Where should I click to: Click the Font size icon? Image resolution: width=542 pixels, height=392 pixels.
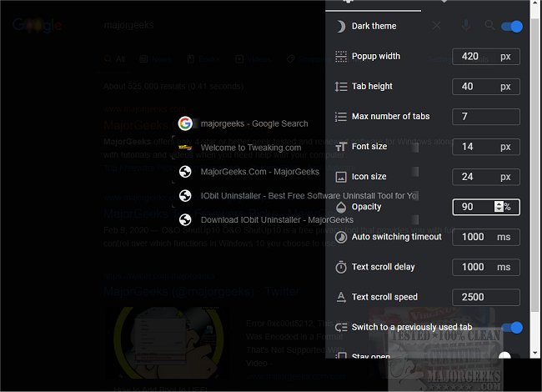[x=341, y=147]
